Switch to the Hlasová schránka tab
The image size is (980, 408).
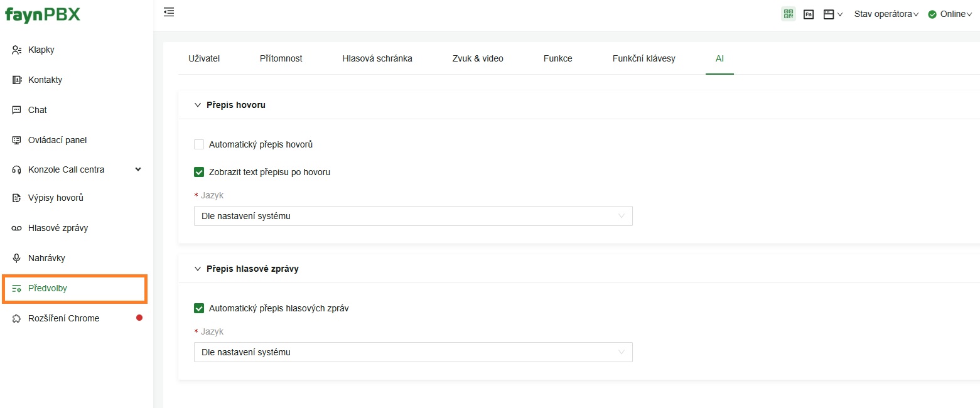point(377,58)
